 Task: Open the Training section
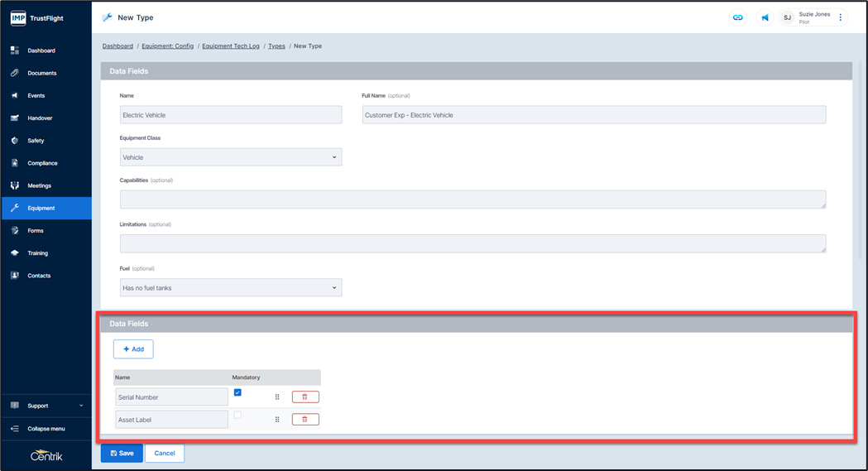pyautogui.click(x=46, y=253)
